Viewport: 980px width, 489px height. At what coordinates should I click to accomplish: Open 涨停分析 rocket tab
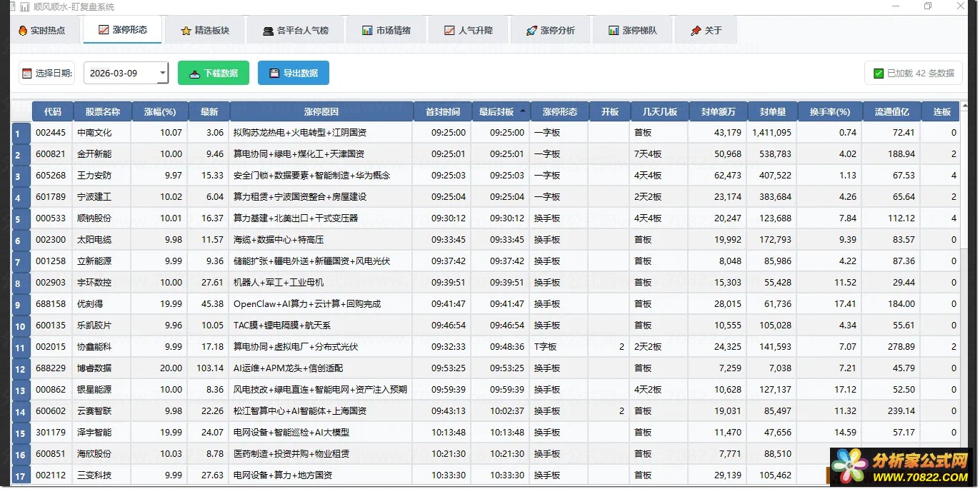click(x=549, y=31)
